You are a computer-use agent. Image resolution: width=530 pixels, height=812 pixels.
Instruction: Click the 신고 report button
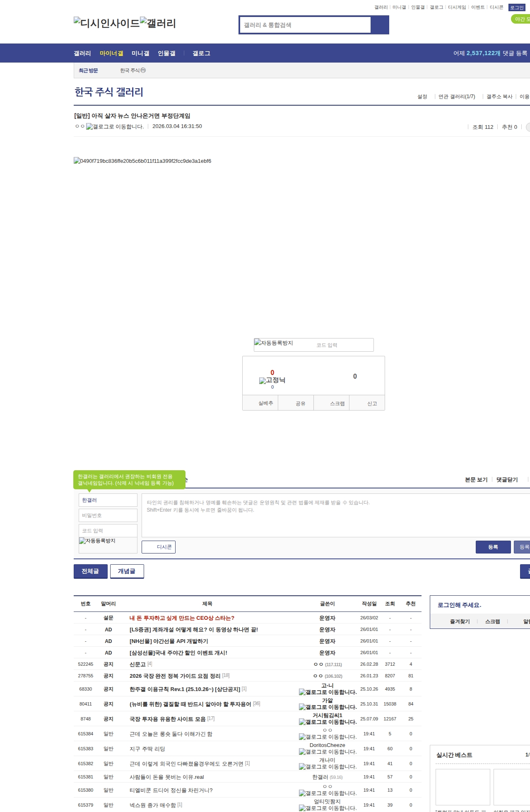click(367, 403)
